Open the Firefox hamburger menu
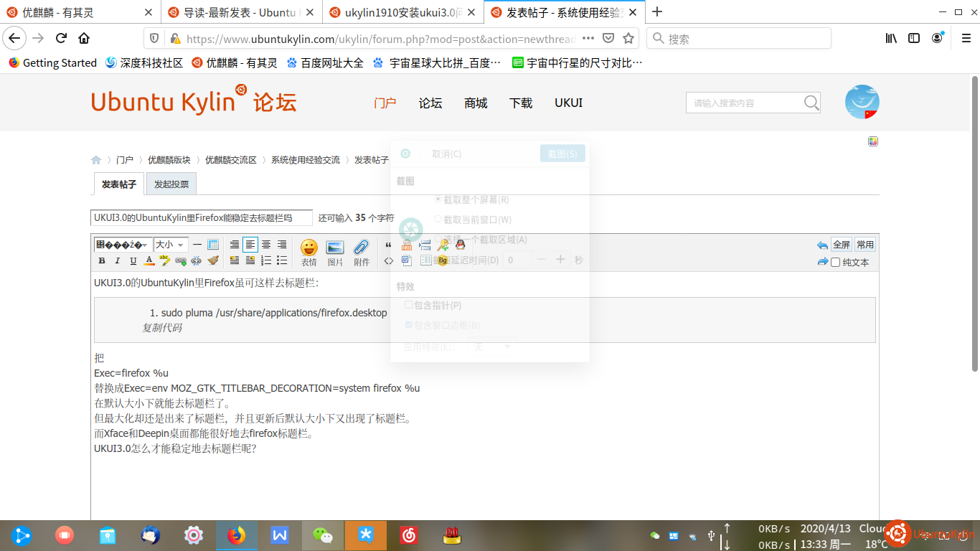Image resolution: width=980 pixels, height=551 pixels. pyautogui.click(x=966, y=38)
